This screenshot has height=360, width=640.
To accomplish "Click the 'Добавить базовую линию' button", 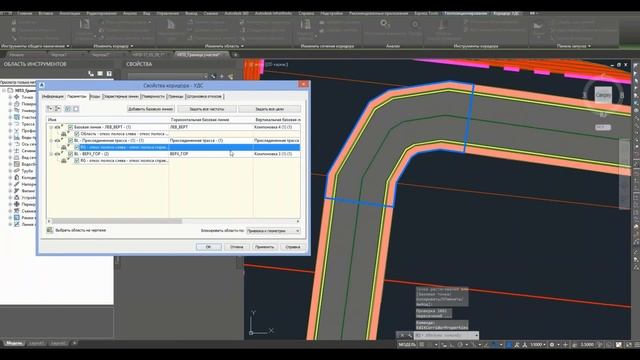I will point(151,109).
